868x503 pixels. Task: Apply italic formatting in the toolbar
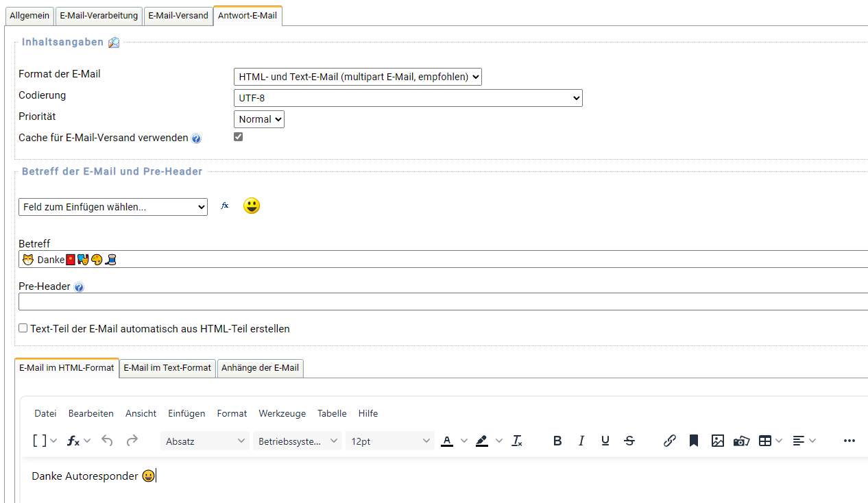(581, 441)
